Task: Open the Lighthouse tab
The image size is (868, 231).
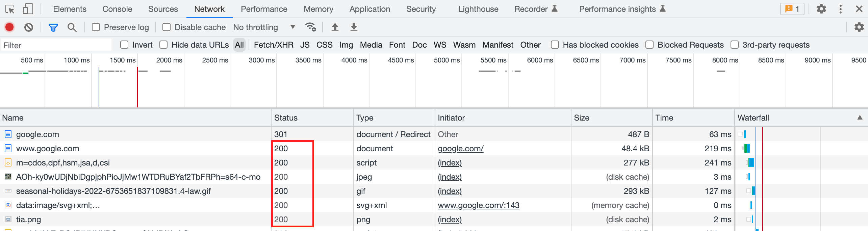Action: point(478,9)
